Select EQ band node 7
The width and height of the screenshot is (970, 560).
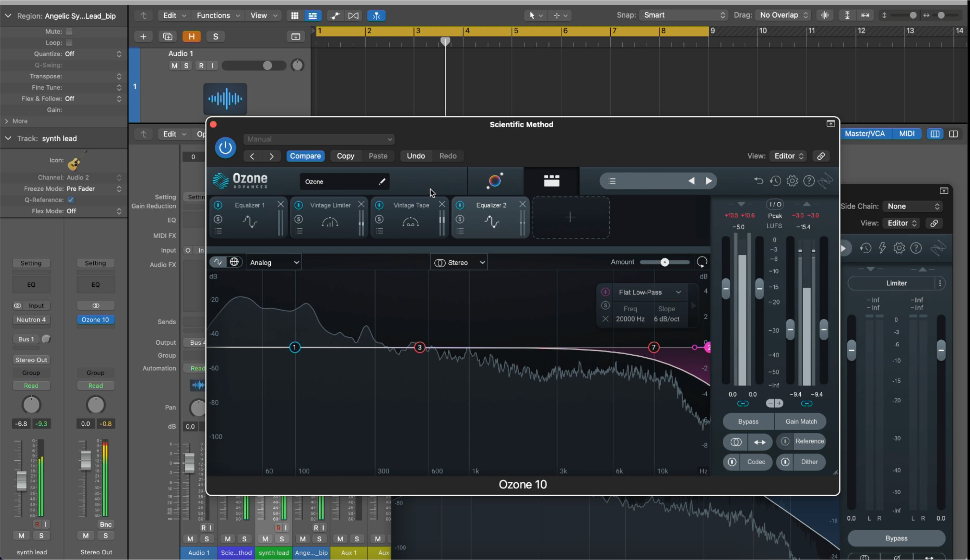pyautogui.click(x=653, y=347)
